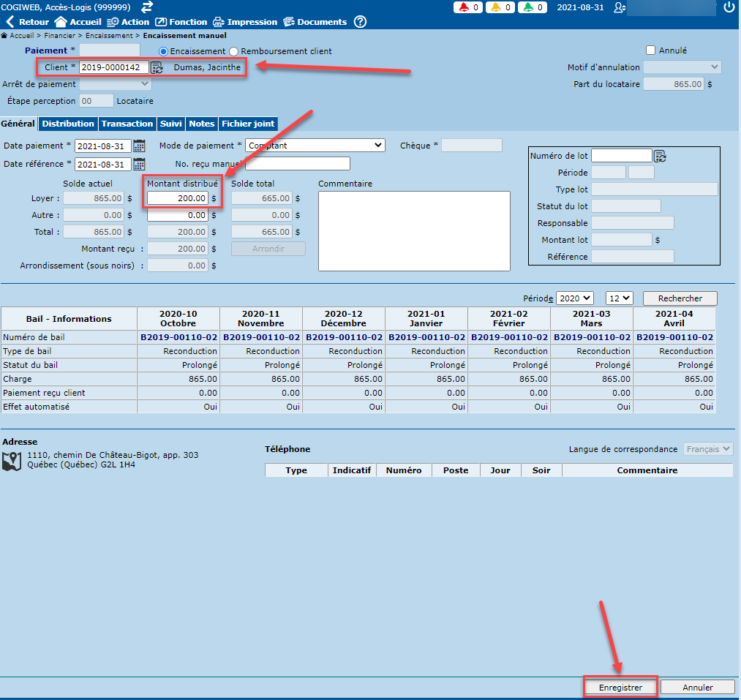This screenshot has height=700, width=741.
Task: Open the Mode de paiement dropdown
Action: [x=315, y=146]
